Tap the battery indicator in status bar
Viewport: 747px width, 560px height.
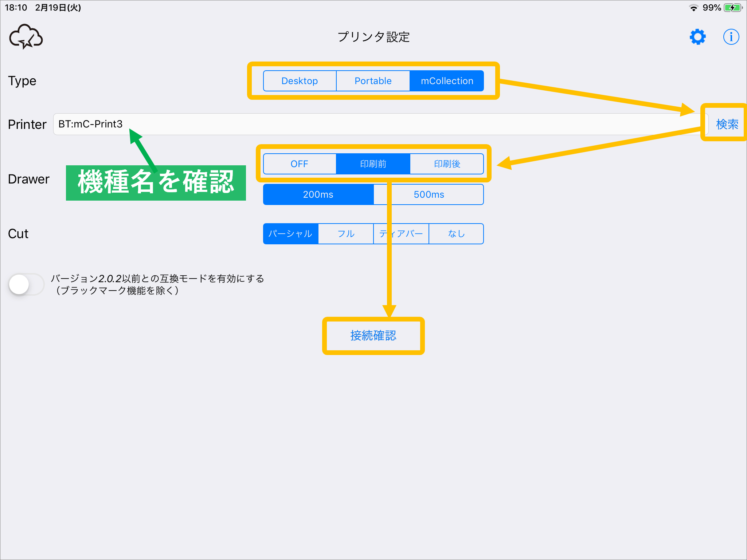pos(733,8)
